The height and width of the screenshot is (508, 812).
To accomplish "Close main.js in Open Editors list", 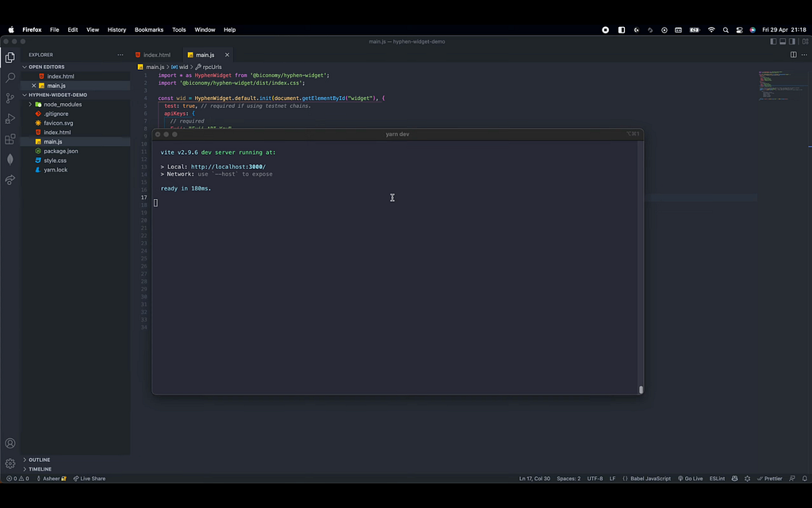I will tap(33, 86).
